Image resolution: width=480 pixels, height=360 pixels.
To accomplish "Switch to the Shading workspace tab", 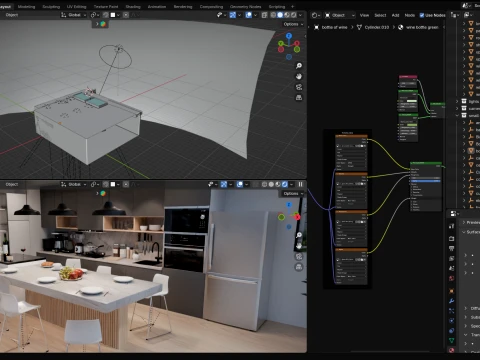I will point(133,6).
